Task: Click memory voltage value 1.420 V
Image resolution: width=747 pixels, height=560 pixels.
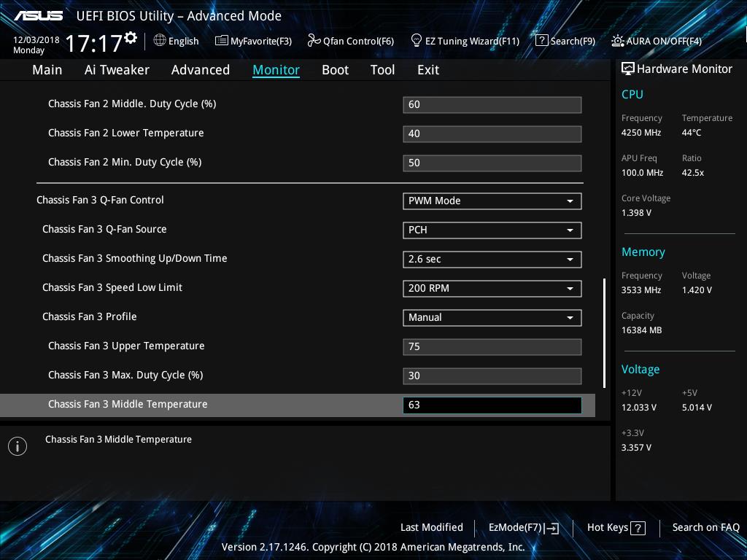Action: coord(697,290)
